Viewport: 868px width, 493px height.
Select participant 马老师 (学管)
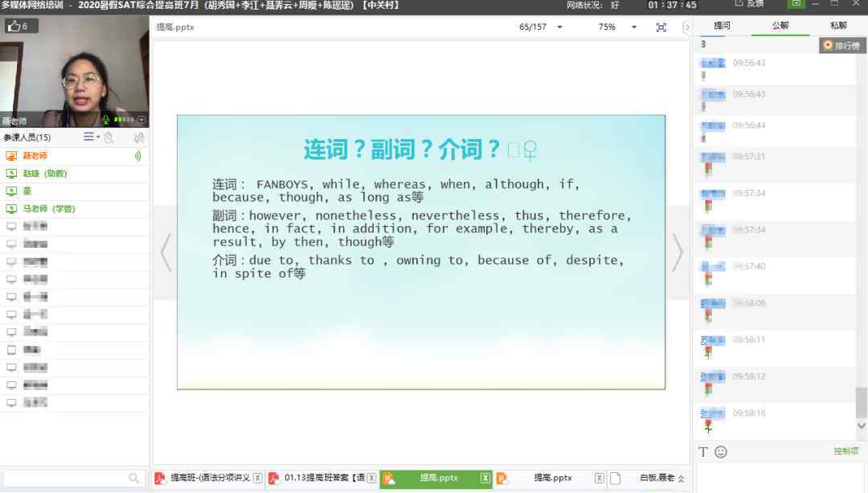click(x=74, y=209)
